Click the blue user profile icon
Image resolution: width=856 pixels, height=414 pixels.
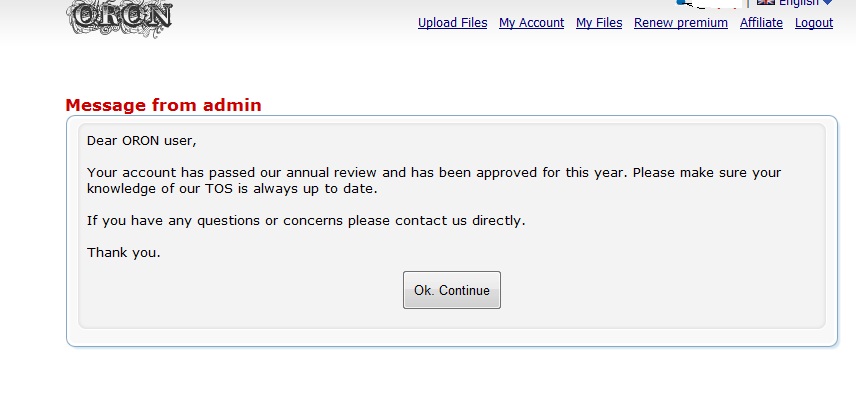pyautogui.click(x=681, y=2)
